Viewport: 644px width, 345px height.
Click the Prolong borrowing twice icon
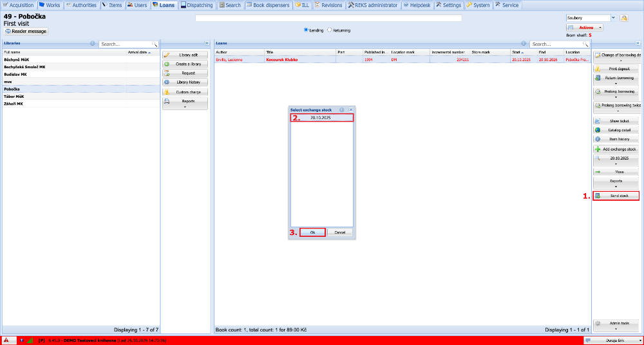(x=598, y=106)
